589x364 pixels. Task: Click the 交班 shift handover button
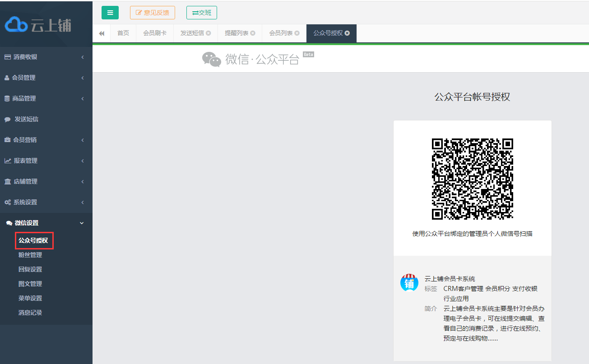202,13
